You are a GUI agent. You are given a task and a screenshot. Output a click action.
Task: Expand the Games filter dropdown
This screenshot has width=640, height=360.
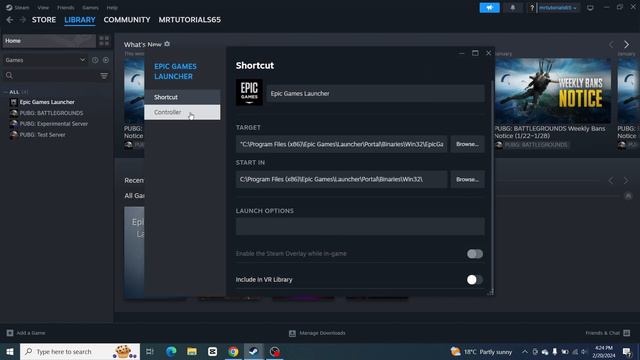(x=45, y=60)
